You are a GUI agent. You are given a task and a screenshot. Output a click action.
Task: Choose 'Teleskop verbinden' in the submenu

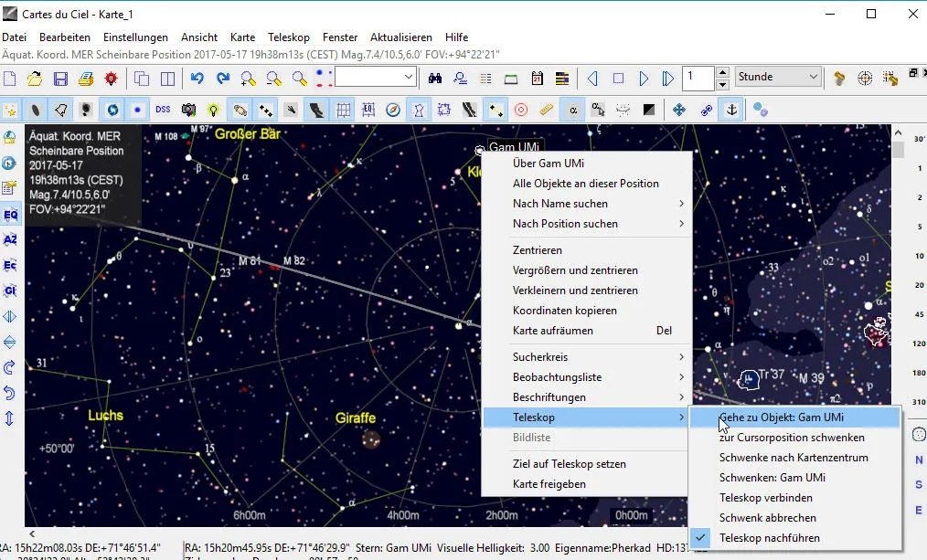coord(765,498)
